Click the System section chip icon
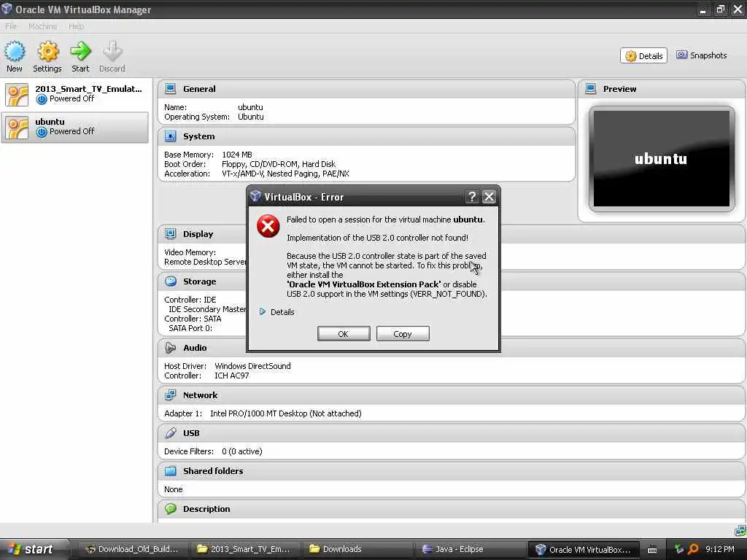 170,136
